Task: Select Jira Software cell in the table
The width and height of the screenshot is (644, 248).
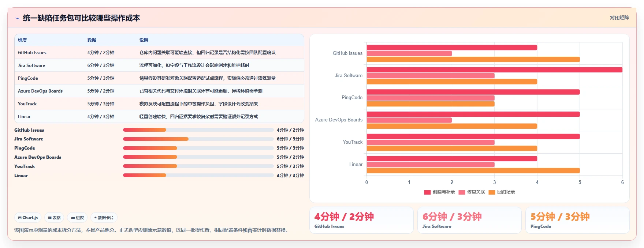Action: (x=31, y=65)
